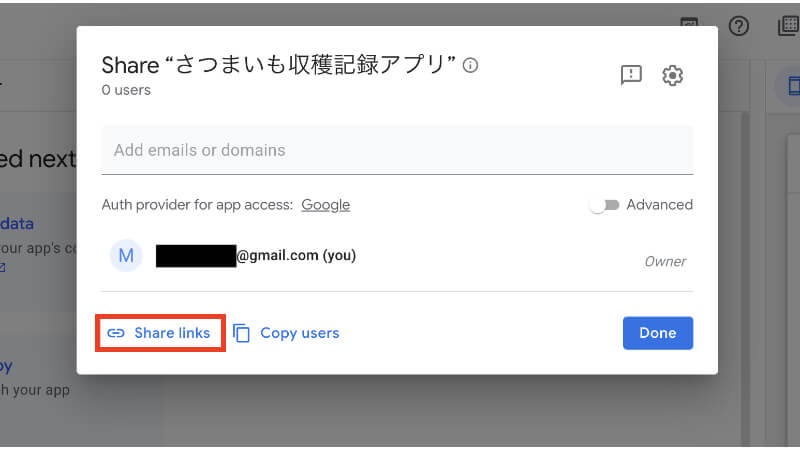This screenshot has height=450, width=800.
Task: Click the info icon beside the Share title
Action: (471, 65)
